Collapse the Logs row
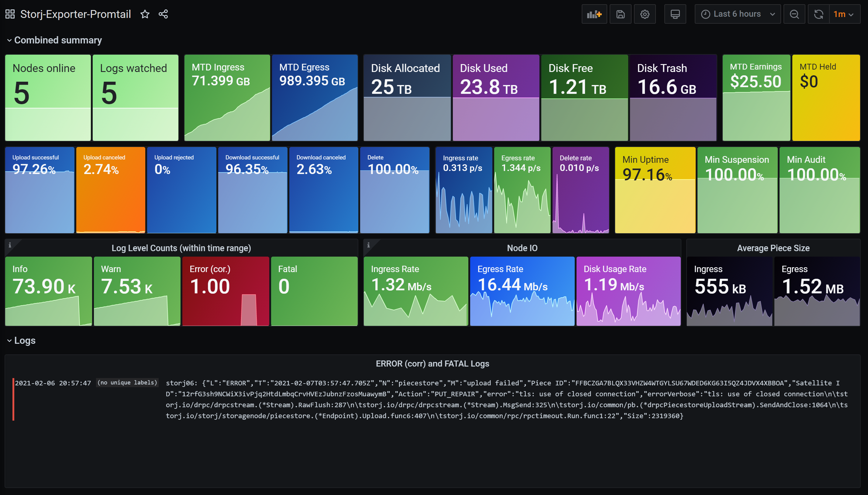Image resolution: width=868 pixels, height=495 pixels. pos(21,340)
